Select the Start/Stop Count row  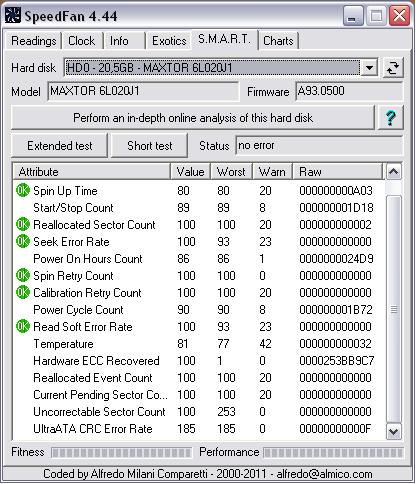click(199, 208)
